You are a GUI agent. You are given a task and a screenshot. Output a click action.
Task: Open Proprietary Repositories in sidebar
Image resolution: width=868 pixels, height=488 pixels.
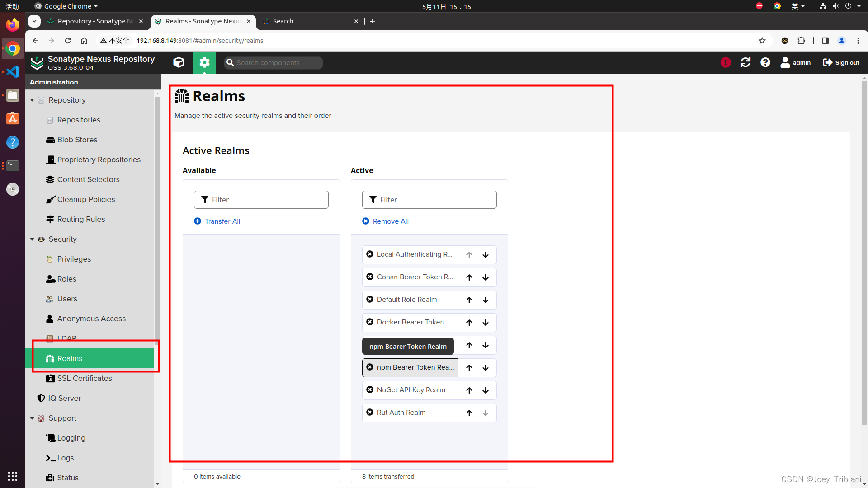99,160
